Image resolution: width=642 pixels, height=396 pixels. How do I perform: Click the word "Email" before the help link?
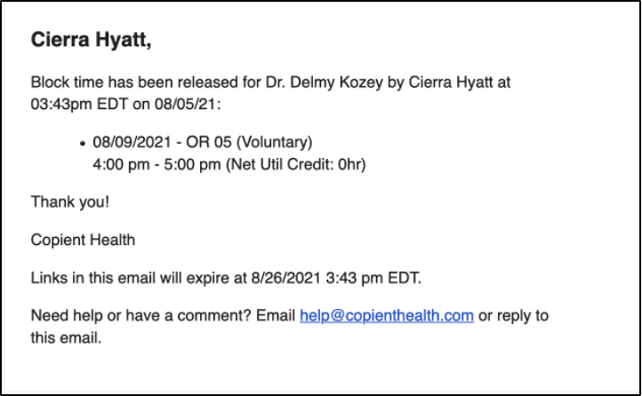276,316
